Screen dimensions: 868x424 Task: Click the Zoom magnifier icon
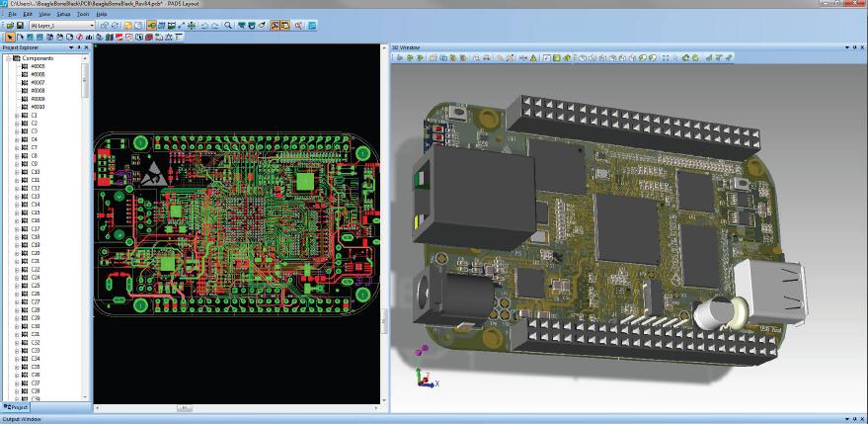pos(229,25)
